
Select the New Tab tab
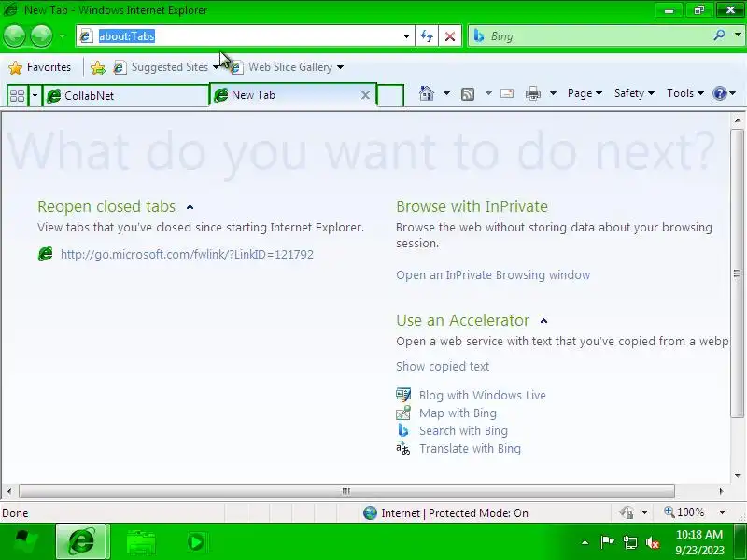(286, 95)
